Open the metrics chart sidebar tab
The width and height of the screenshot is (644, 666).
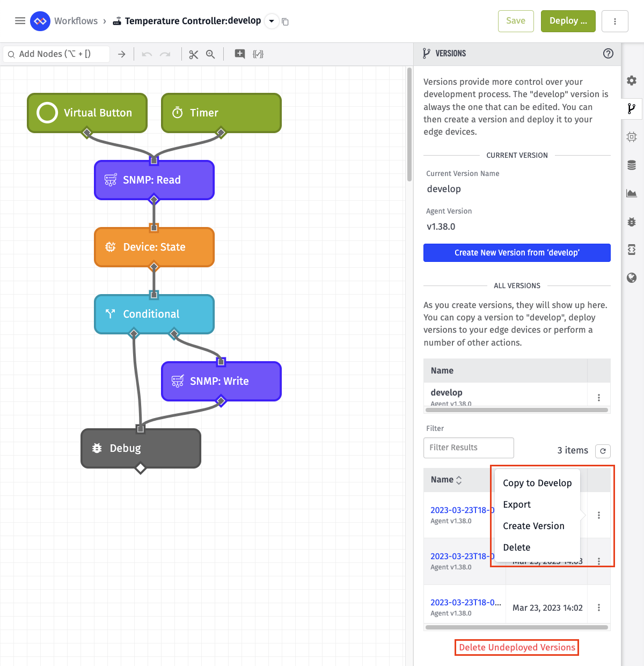[x=632, y=193]
